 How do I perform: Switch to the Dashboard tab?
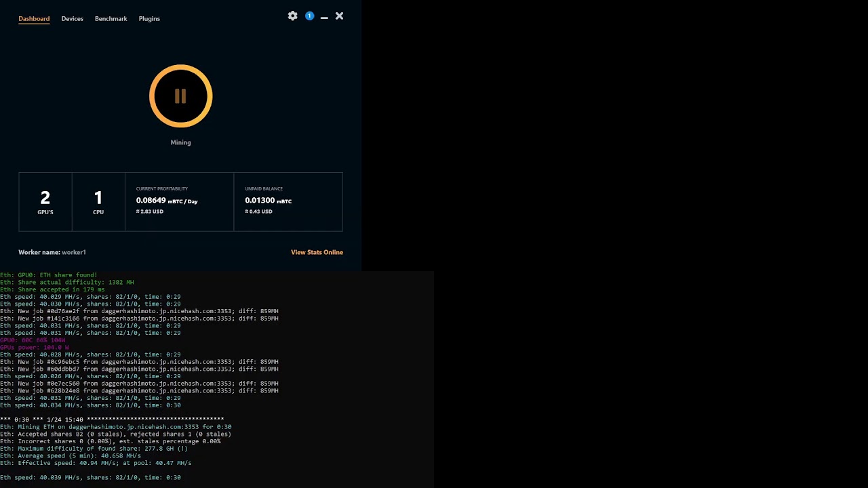[x=34, y=19]
